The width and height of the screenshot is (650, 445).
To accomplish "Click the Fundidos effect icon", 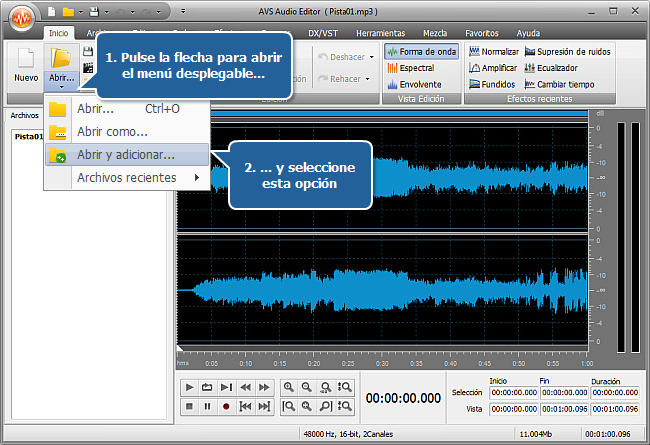I will click(474, 84).
